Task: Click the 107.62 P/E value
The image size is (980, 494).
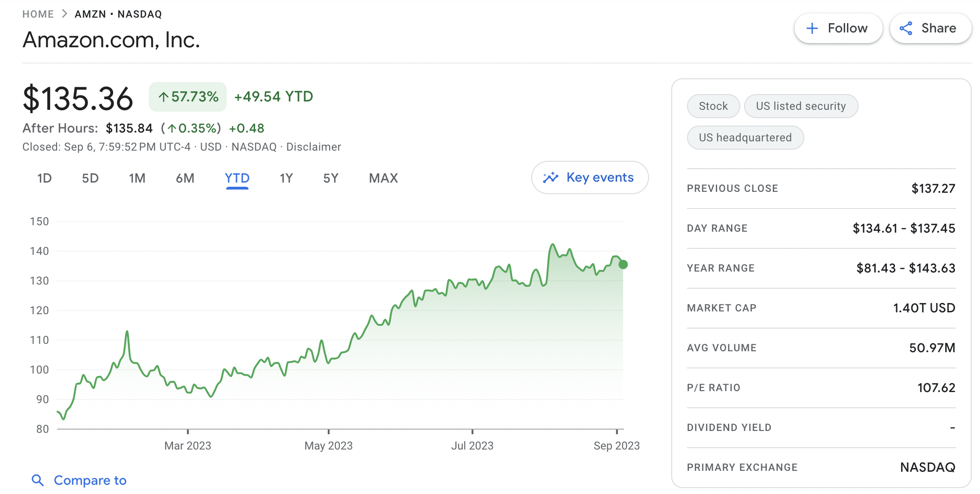Action: (x=936, y=388)
